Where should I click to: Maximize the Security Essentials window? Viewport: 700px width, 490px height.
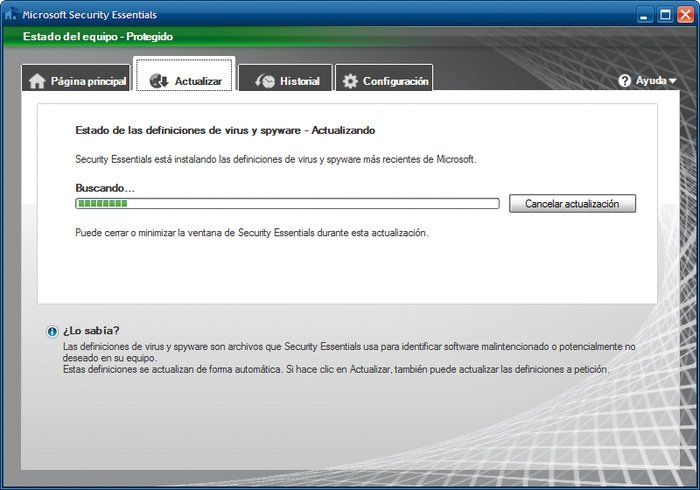[665, 15]
